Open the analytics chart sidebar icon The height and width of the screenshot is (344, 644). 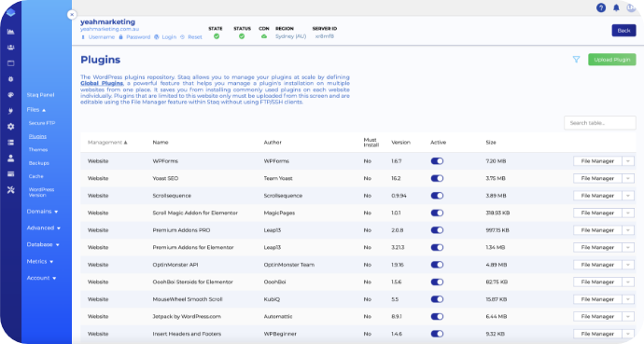point(10,32)
